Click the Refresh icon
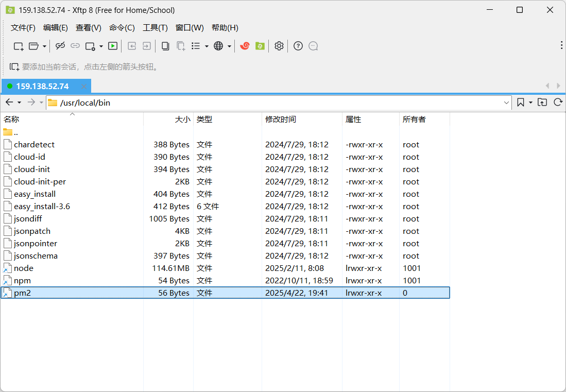Viewport: 566px width, 392px height. click(x=558, y=102)
